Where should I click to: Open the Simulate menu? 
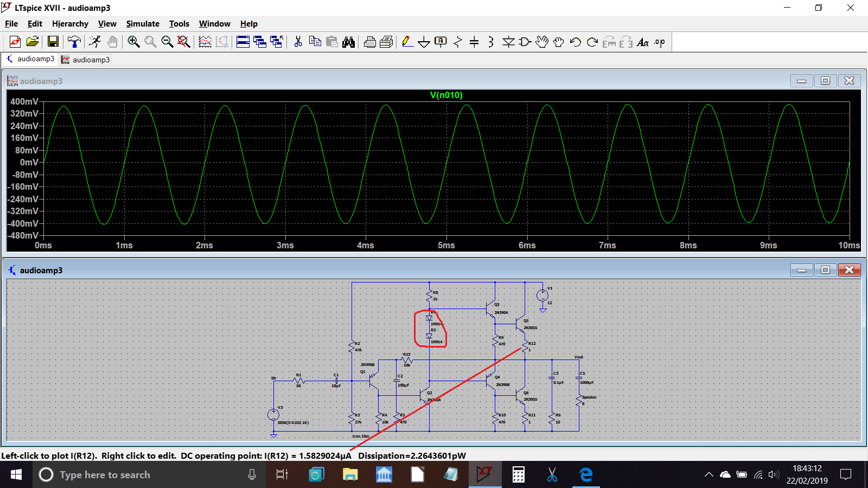click(x=143, y=24)
